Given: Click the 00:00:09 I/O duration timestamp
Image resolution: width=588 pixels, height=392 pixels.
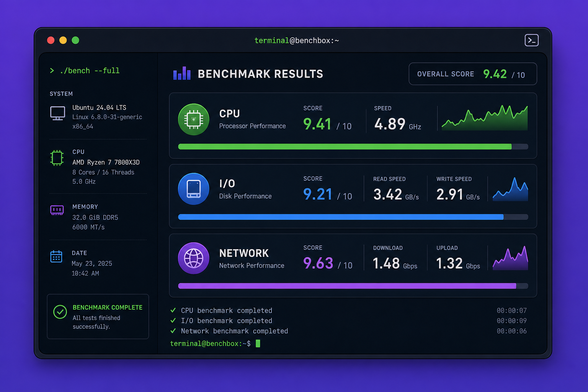Looking at the screenshot, I should (x=512, y=321).
